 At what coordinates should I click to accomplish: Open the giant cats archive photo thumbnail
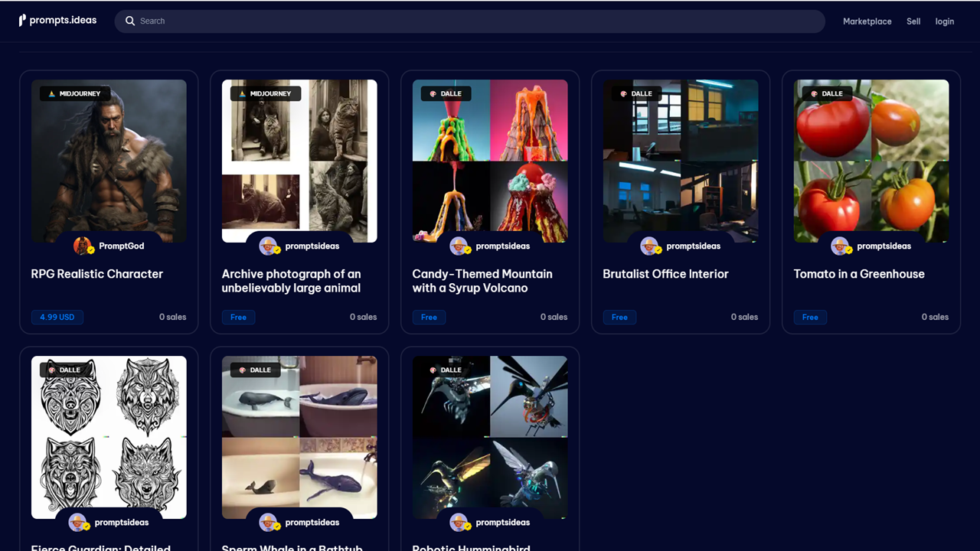pos(299,161)
